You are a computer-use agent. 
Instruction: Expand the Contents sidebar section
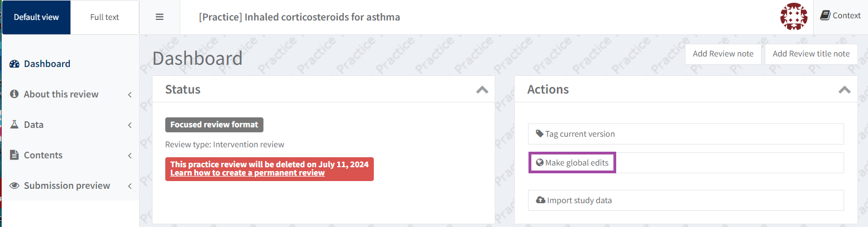pos(130,156)
